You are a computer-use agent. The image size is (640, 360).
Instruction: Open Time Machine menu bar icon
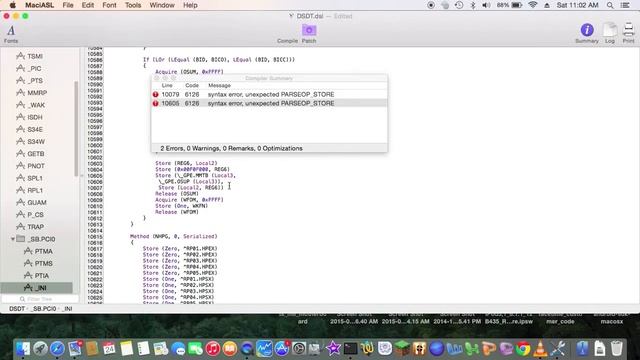coord(459,5)
